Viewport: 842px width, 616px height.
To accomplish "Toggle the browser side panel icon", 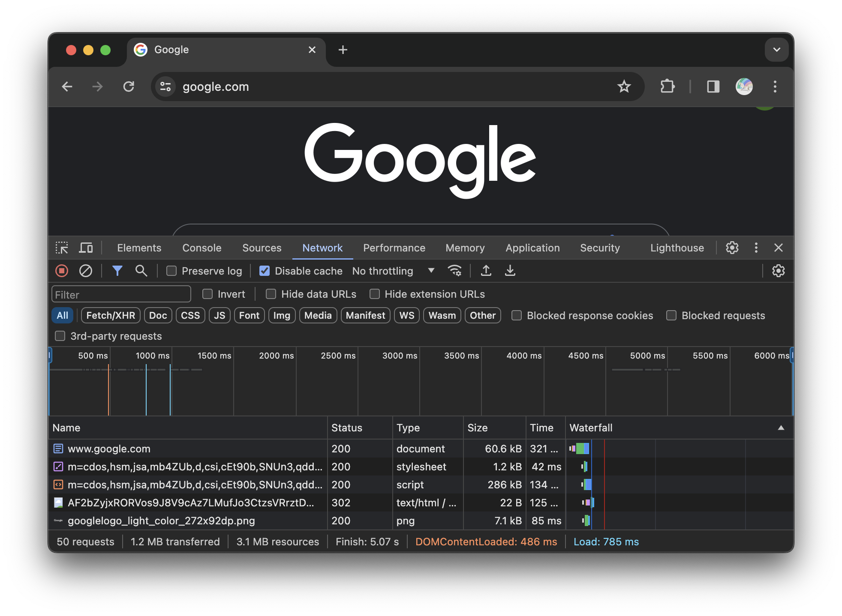I will [713, 87].
